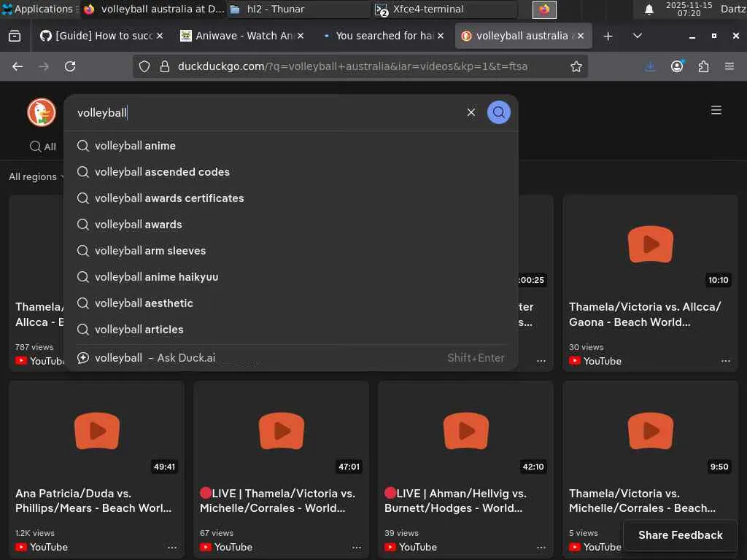The width and height of the screenshot is (747, 560).
Task: Open a new browser tab
Action: pos(608,36)
